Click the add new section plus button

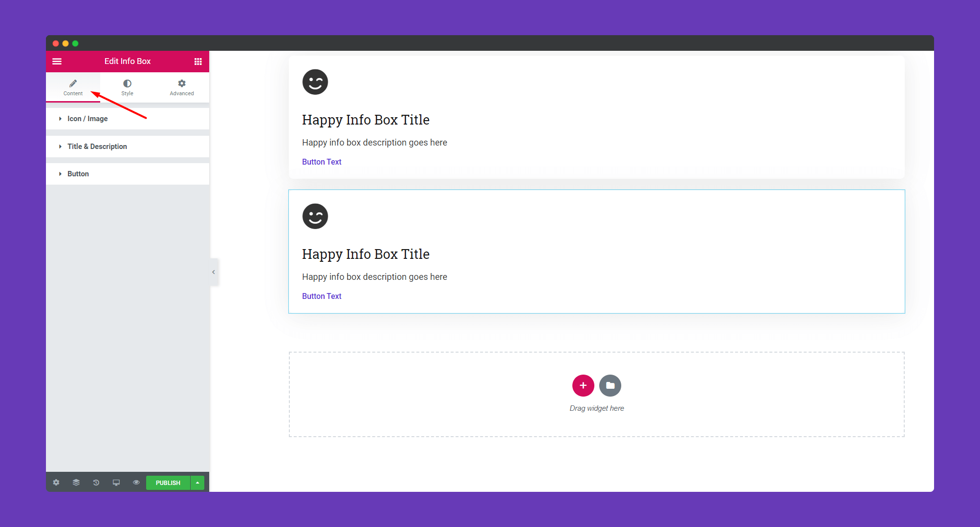583,386
